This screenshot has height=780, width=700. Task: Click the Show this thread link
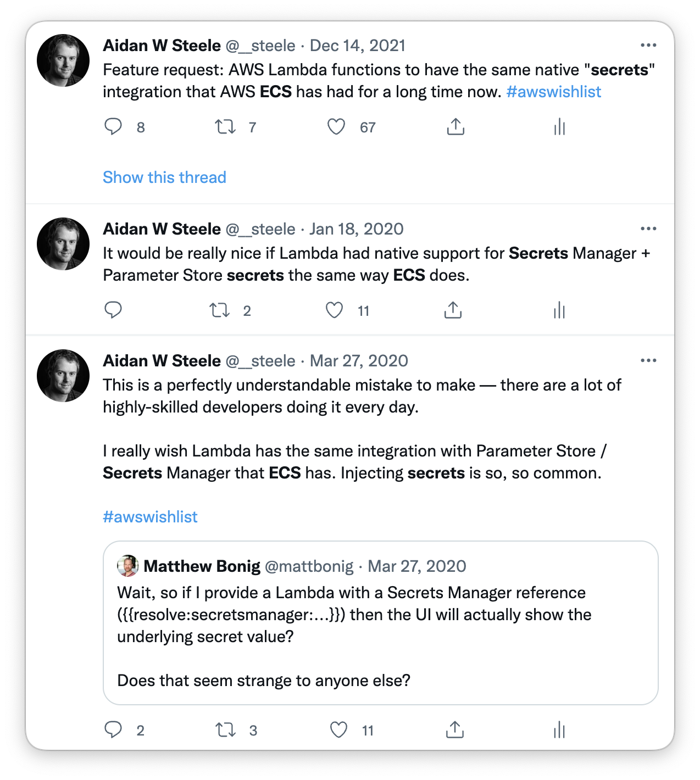(x=164, y=177)
